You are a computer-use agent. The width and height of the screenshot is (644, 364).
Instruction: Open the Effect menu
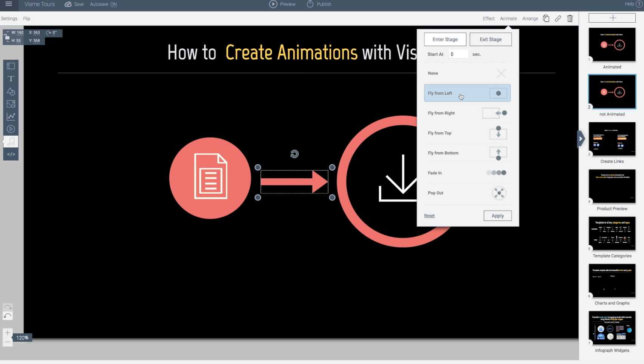pos(488,19)
